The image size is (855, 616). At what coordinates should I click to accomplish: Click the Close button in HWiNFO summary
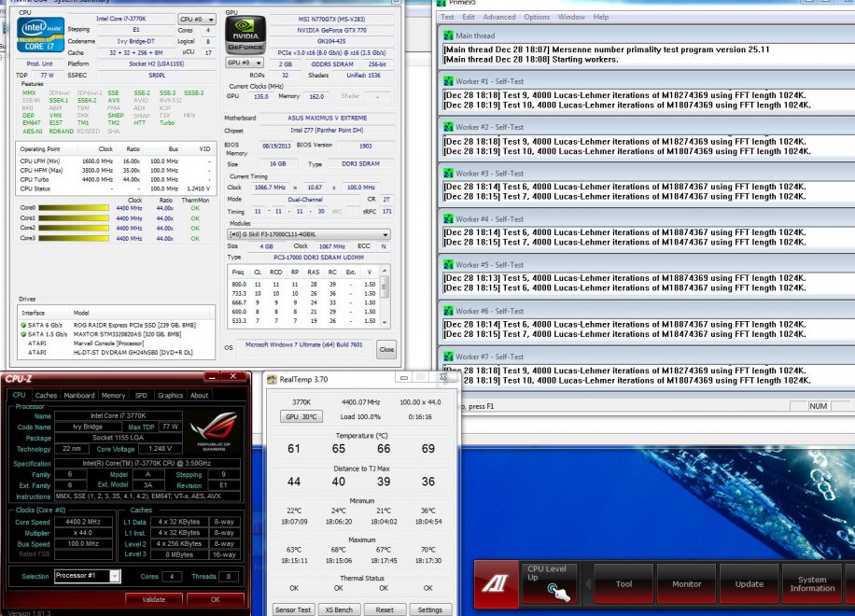tap(386, 349)
